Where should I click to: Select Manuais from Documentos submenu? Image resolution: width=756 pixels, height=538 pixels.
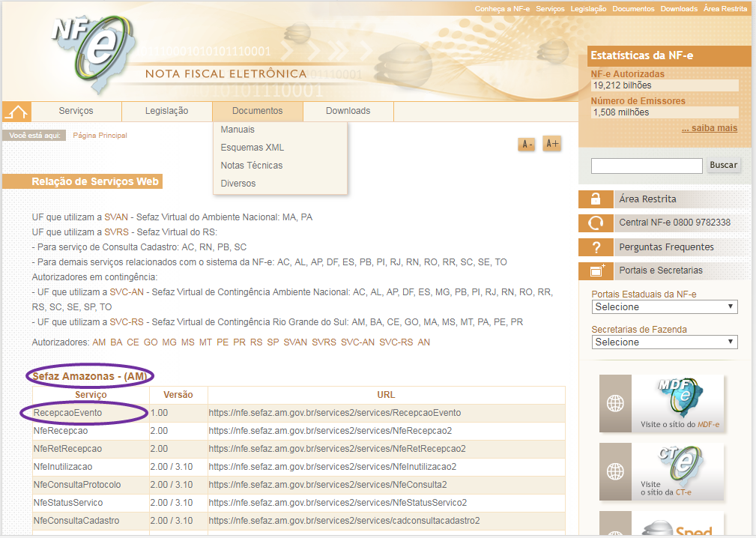click(238, 130)
